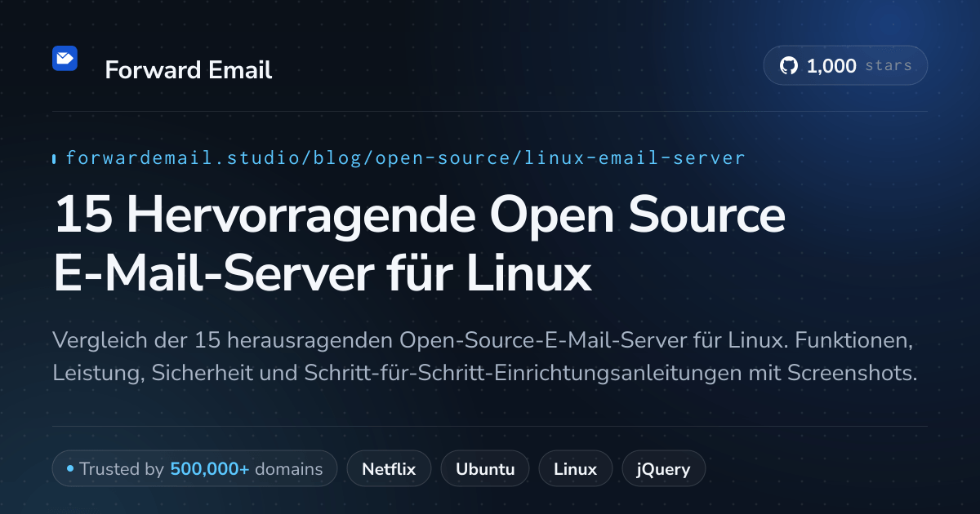Click the GitHub octocat icon
This screenshot has height=514, width=980.
pos(789,66)
